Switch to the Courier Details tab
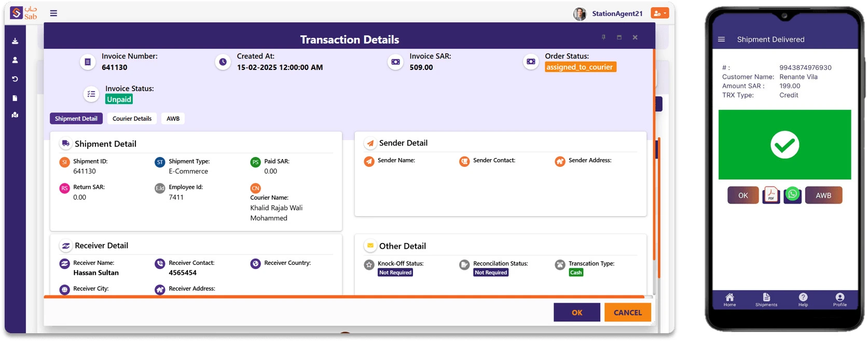The width and height of the screenshot is (868, 341). tap(132, 119)
